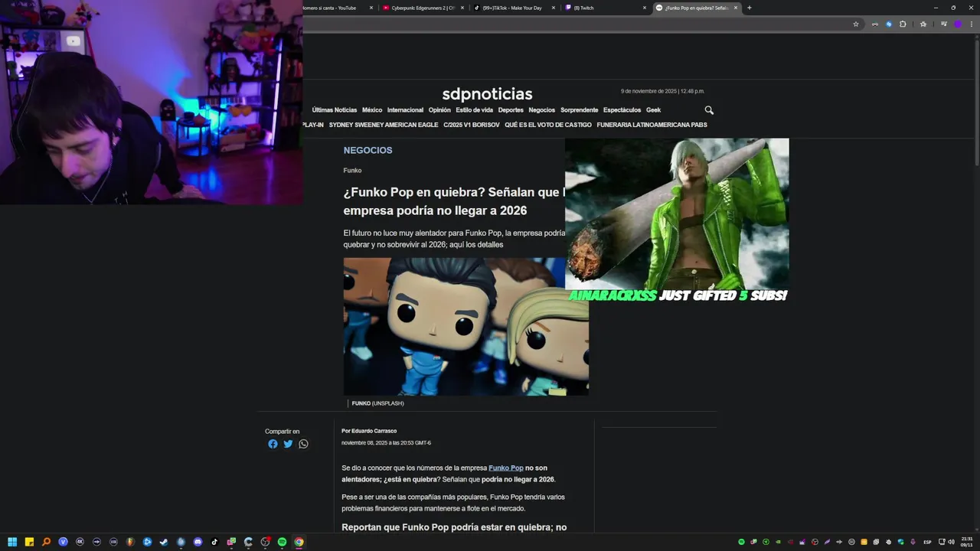Click the Funko figures article image
The height and width of the screenshot is (551, 980).
pos(465,327)
